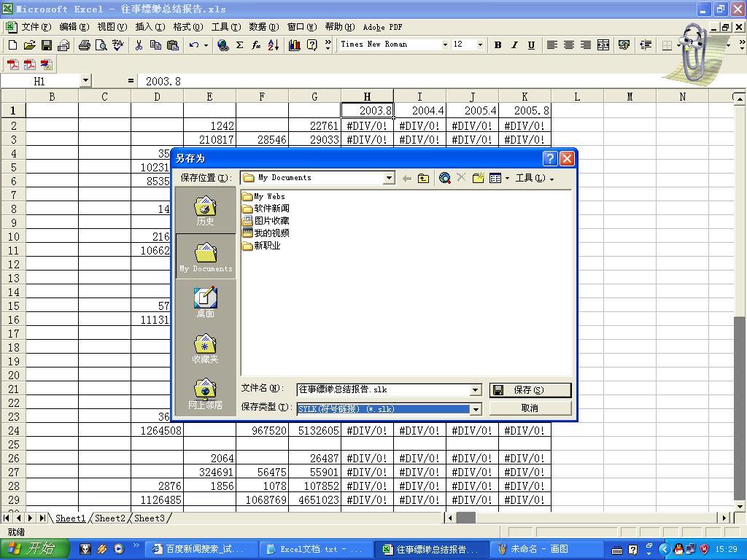The image size is (747, 560).
Task: Open the 插入 (Insert) menu
Action: pos(150,27)
